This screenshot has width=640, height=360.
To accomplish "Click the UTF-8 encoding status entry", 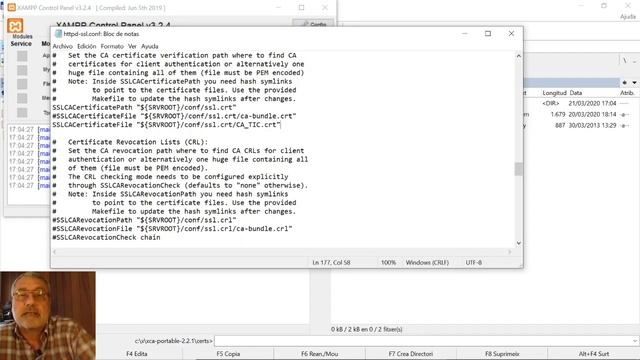I will click(x=473, y=262).
